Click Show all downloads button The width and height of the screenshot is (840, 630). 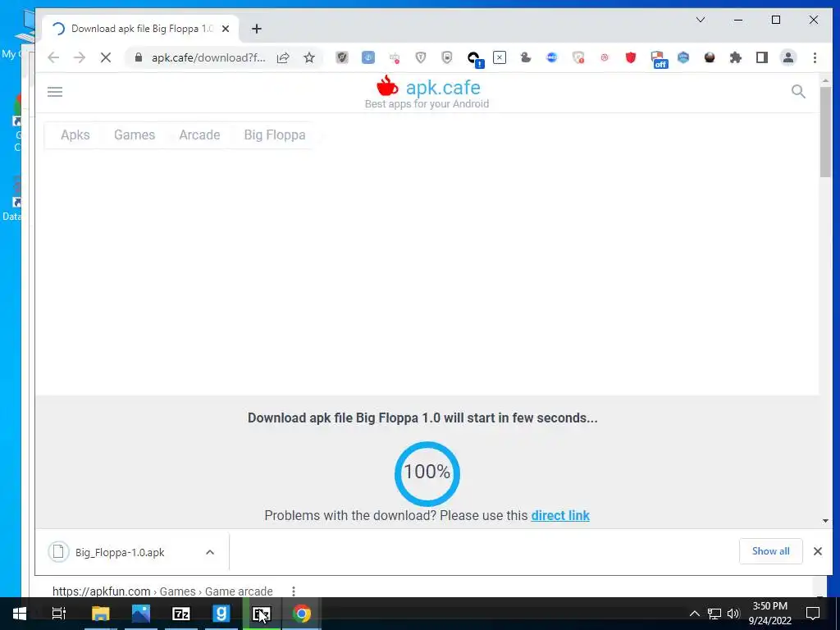(x=770, y=551)
